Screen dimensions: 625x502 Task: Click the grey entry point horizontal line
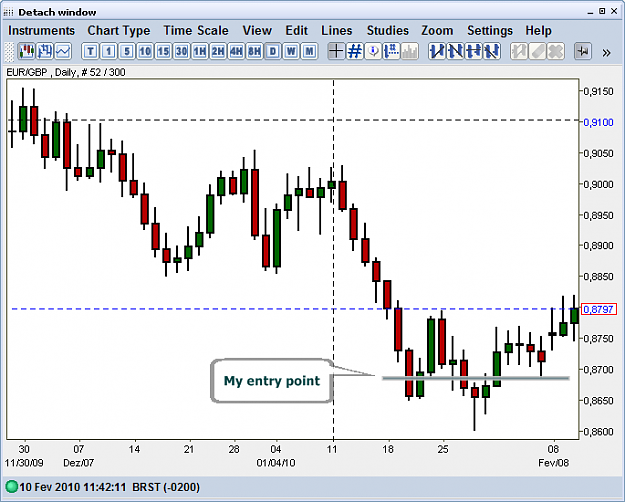476,378
